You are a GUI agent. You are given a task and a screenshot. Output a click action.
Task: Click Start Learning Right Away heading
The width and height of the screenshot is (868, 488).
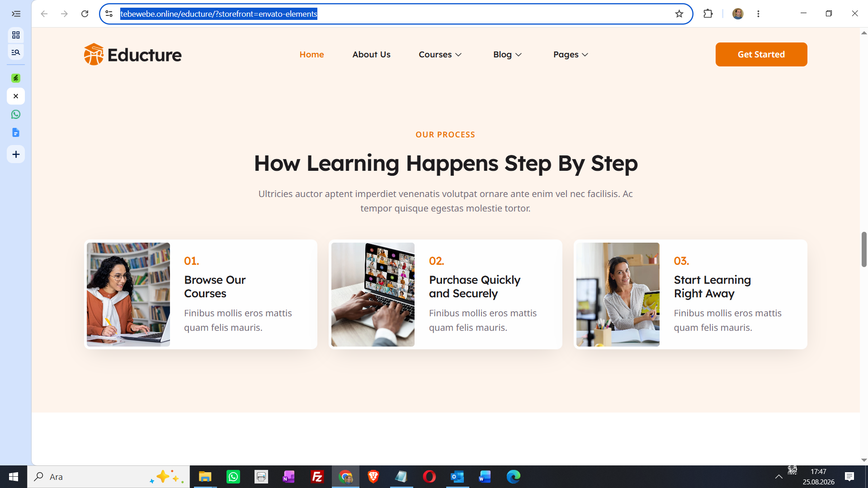tap(712, 286)
